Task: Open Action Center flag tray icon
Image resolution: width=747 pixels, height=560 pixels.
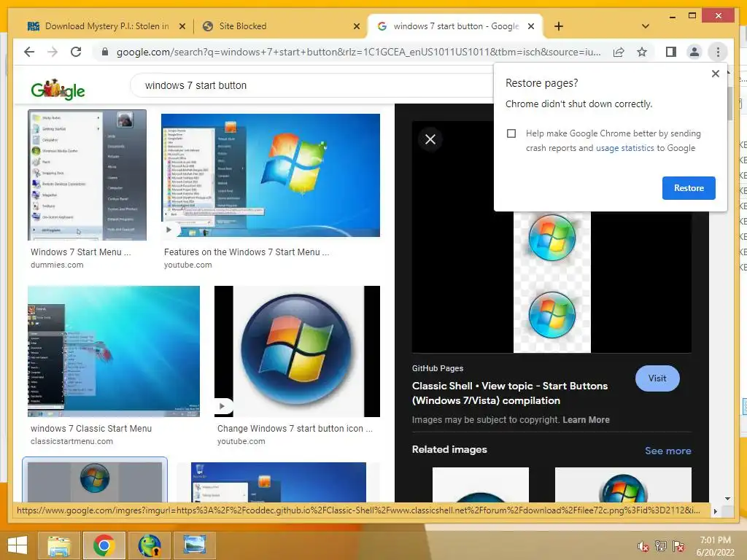Action: [x=678, y=545]
